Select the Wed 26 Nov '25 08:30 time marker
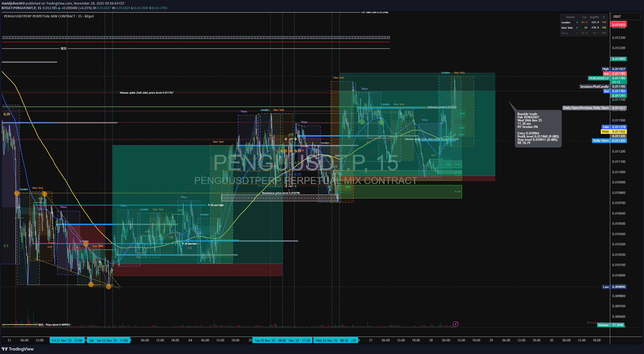Image resolution: width=644 pixels, height=354 pixels. tap(332, 341)
